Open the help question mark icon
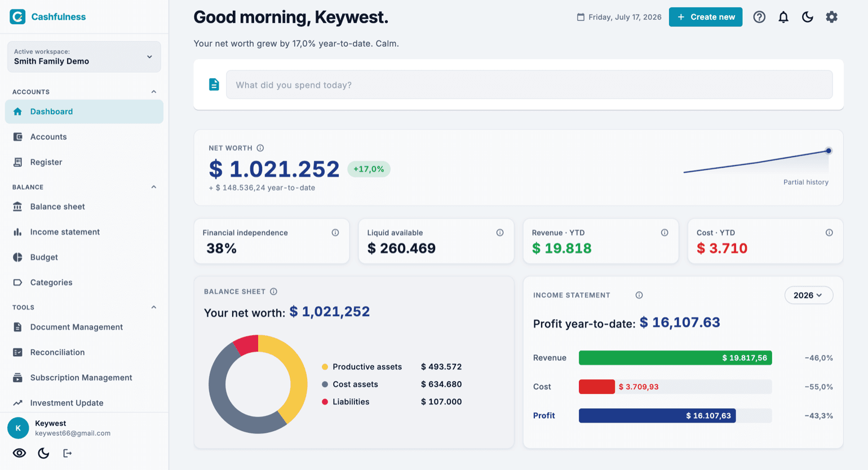 tap(759, 17)
